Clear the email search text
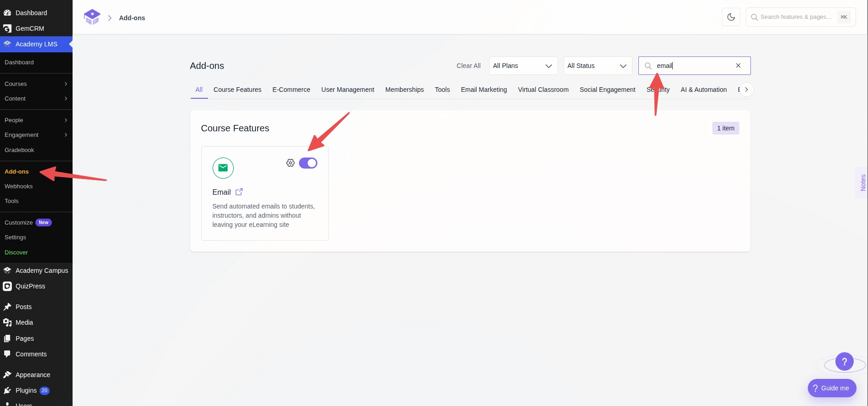This screenshot has height=406, width=868. click(x=738, y=66)
